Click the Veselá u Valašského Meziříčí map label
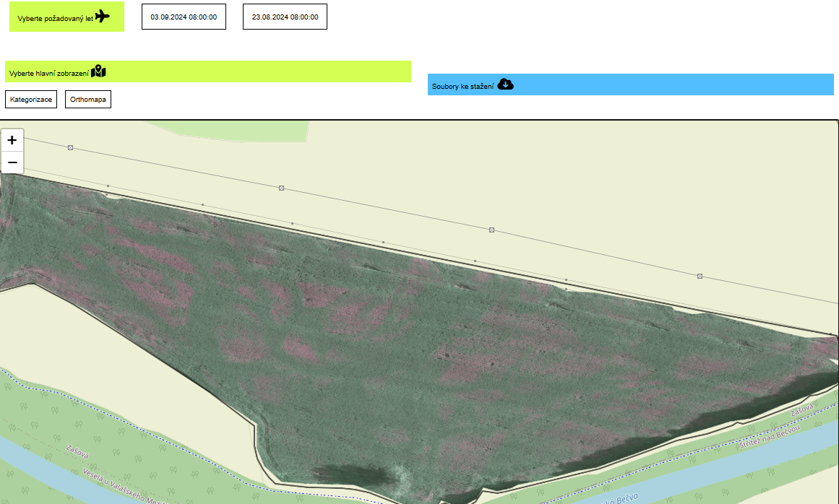The height and width of the screenshot is (504, 839). [126, 487]
